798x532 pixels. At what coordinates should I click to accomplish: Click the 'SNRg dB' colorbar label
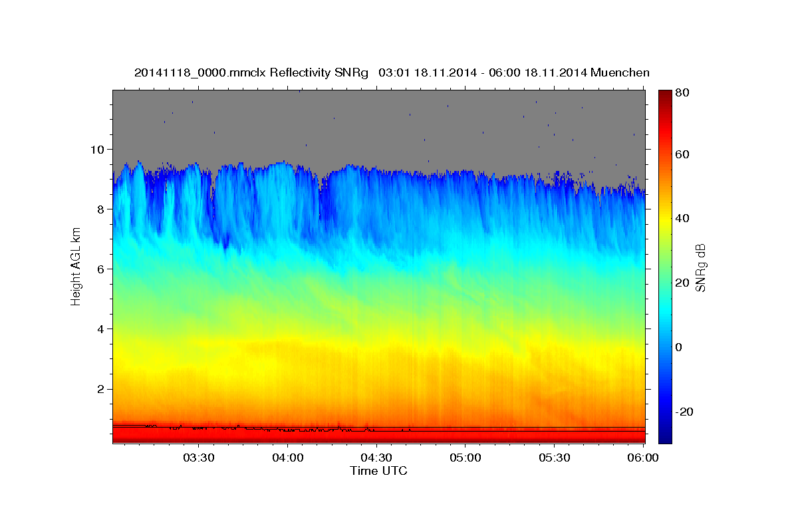coord(700,267)
